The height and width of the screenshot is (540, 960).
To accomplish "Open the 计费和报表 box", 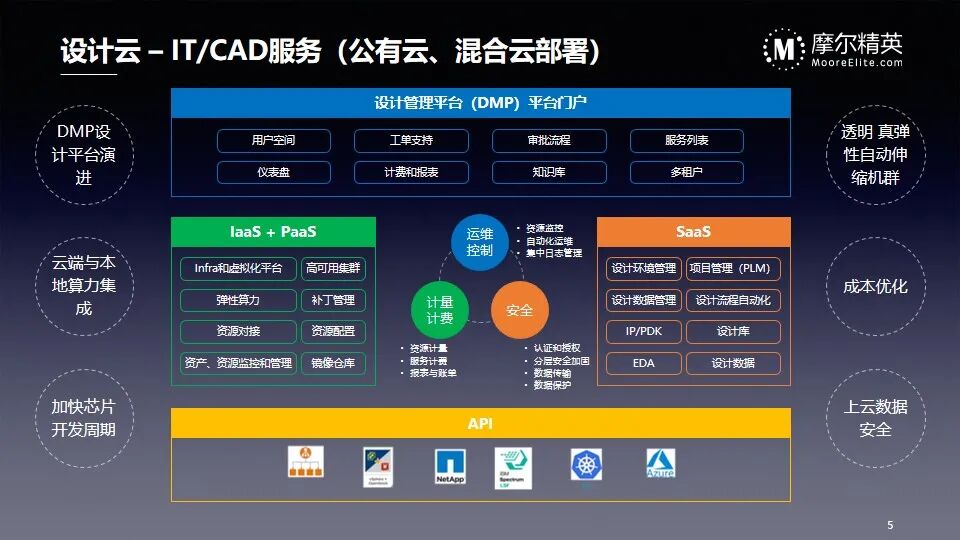I will 411,173.
